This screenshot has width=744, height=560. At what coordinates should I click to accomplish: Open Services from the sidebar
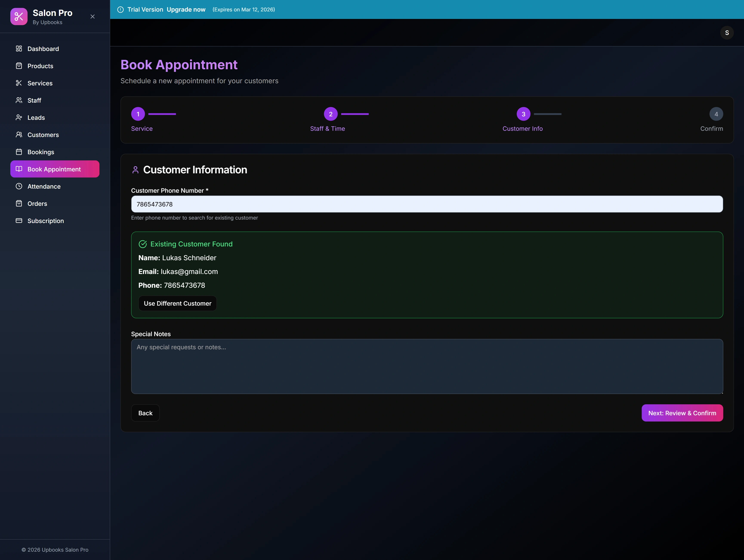pyautogui.click(x=40, y=83)
